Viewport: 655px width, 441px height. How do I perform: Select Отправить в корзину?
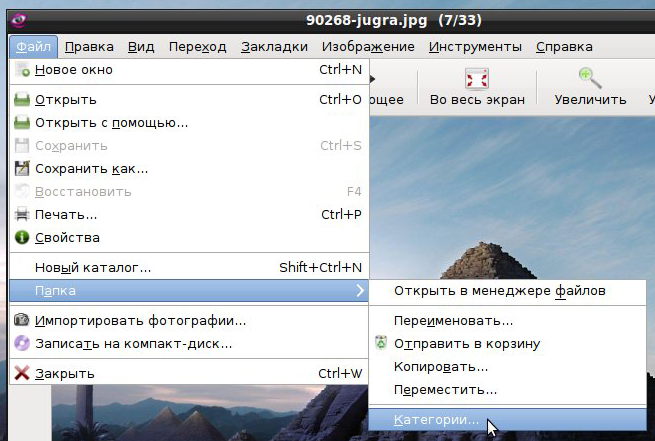click(x=508, y=344)
